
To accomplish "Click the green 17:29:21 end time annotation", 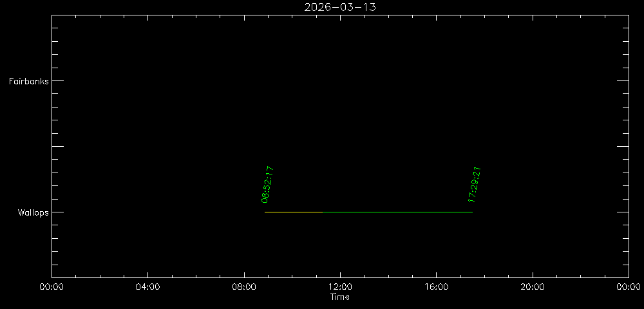I will point(475,185).
